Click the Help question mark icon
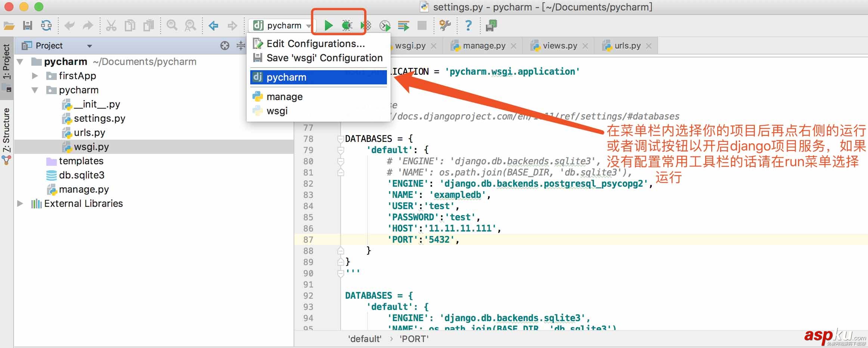The height and width of the screenshot is (348, 868). 469,25
